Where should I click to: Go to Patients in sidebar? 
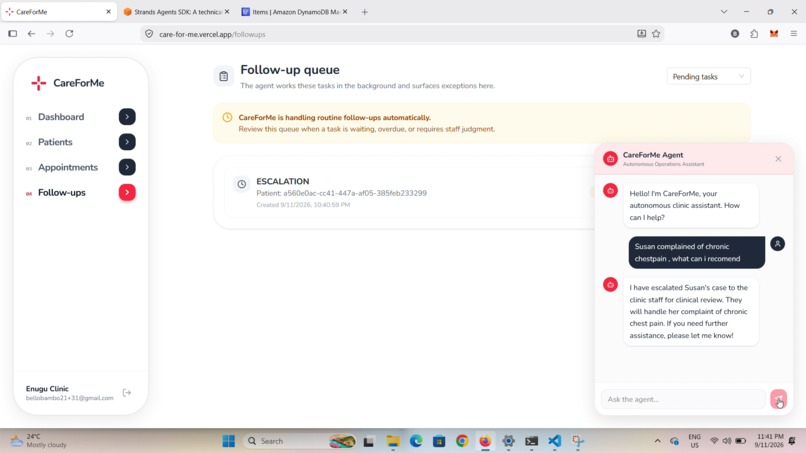[x=55, y=142]
